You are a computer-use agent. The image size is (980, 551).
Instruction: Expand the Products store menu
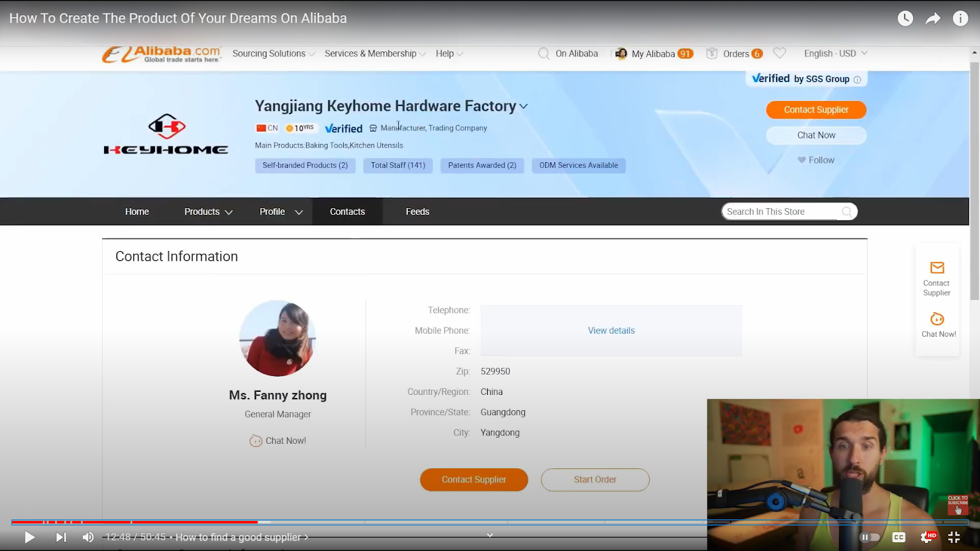pyautogui.click(x=208, y=212)
